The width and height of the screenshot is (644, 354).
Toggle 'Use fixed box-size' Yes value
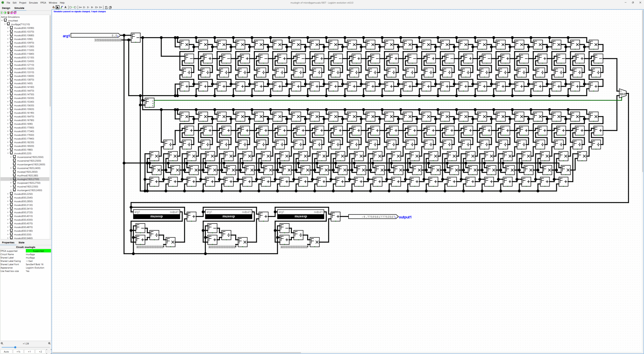click(x=28, y=271)
